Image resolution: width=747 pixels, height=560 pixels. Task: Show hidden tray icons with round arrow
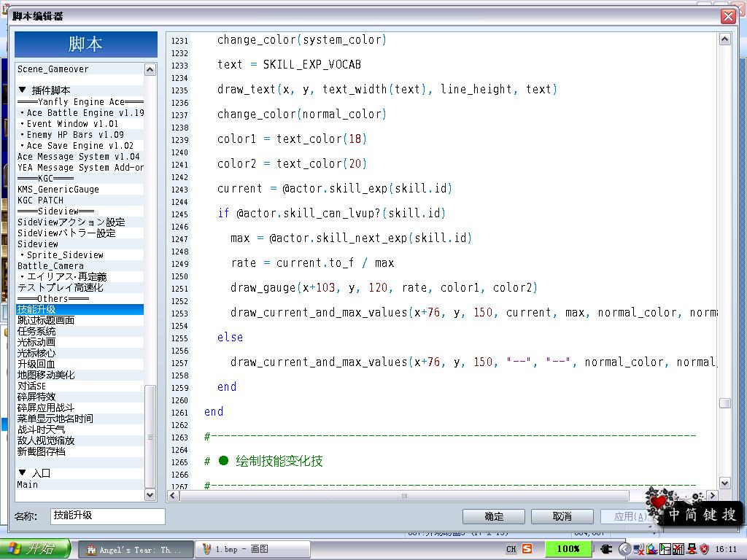point(625,549)
